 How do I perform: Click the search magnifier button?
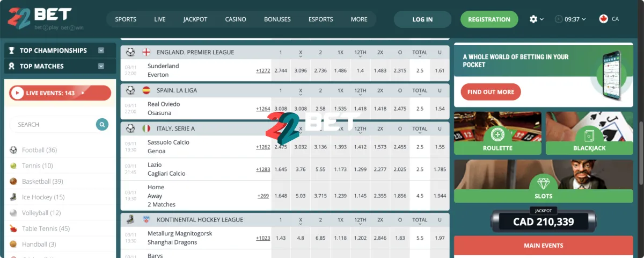102,124
